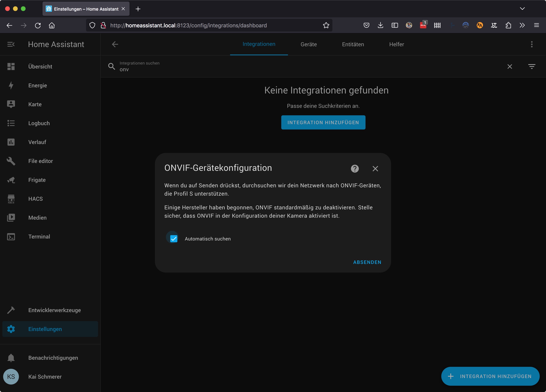The image size is (546, 392).
Task: Close the ONVIF-Gerätekonfiguration dialog
Action: click(375, 168)
